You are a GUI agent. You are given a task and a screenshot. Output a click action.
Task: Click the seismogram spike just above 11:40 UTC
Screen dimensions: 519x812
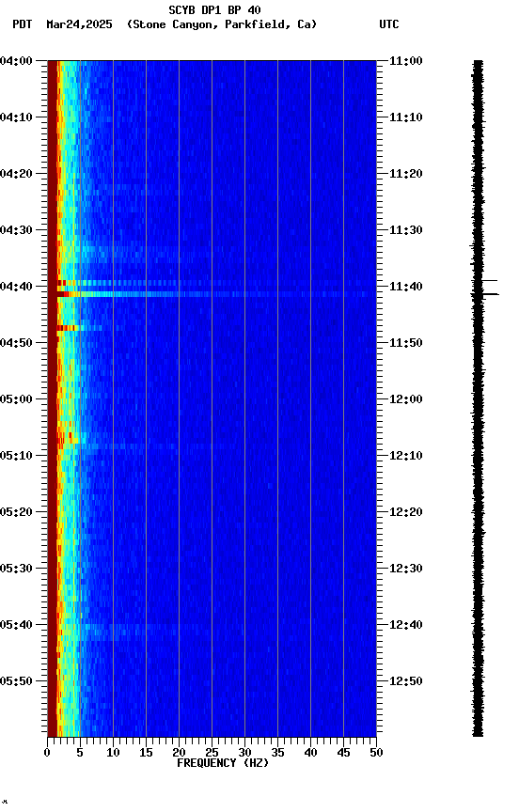490,281
